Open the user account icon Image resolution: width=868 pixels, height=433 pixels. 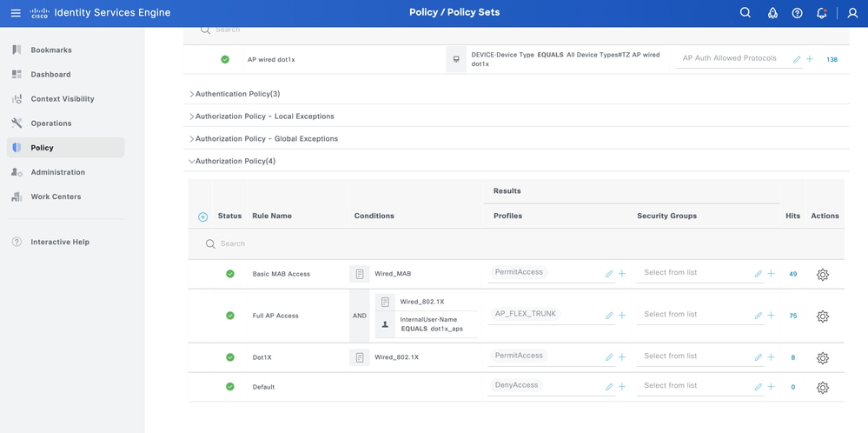coord(852,13)
